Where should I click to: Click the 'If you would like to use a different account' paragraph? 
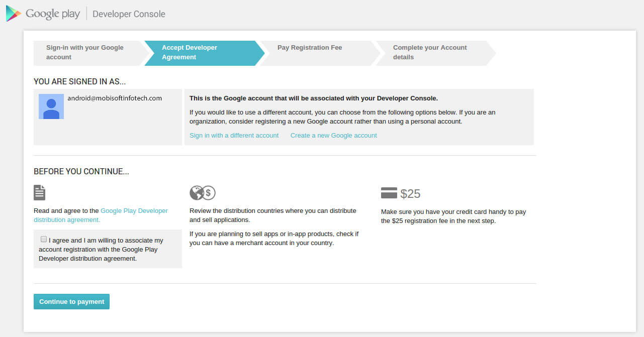click(x=342, y=117)
